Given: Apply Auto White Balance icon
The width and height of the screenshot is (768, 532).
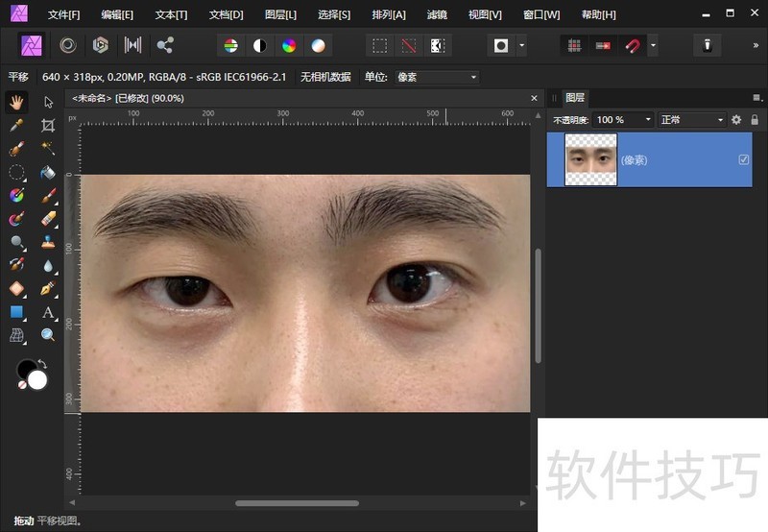Looking at the screenshot, I should pos(319,46).
